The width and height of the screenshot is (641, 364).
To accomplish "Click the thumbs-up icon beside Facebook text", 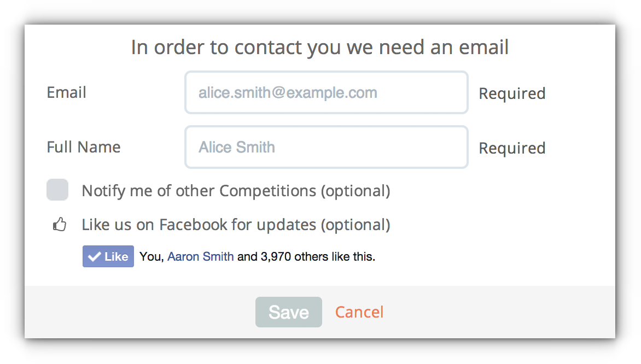I will 59,225.
